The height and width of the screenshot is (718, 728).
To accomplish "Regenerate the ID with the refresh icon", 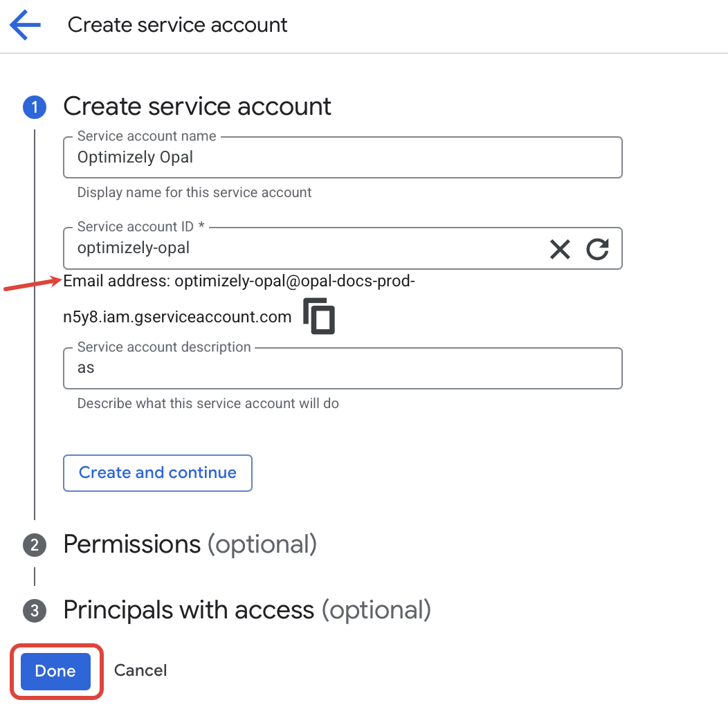I will click(x=598, y=249).
